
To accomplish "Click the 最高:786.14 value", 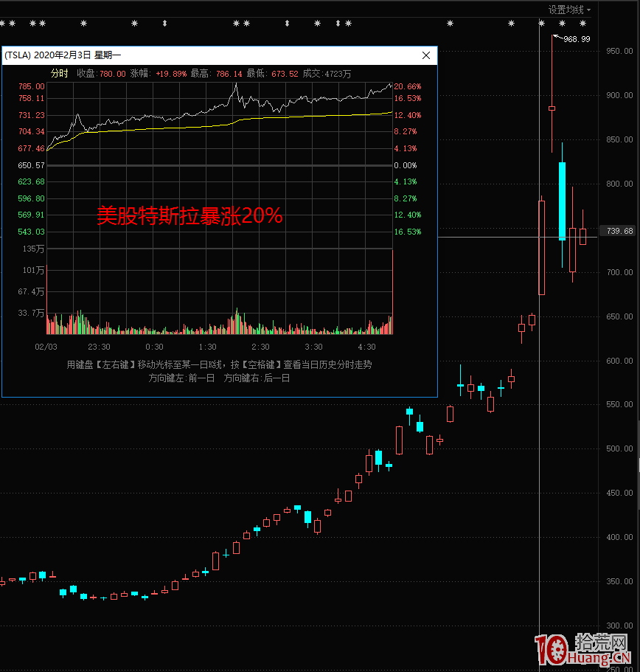I will [x=216, y=74].
